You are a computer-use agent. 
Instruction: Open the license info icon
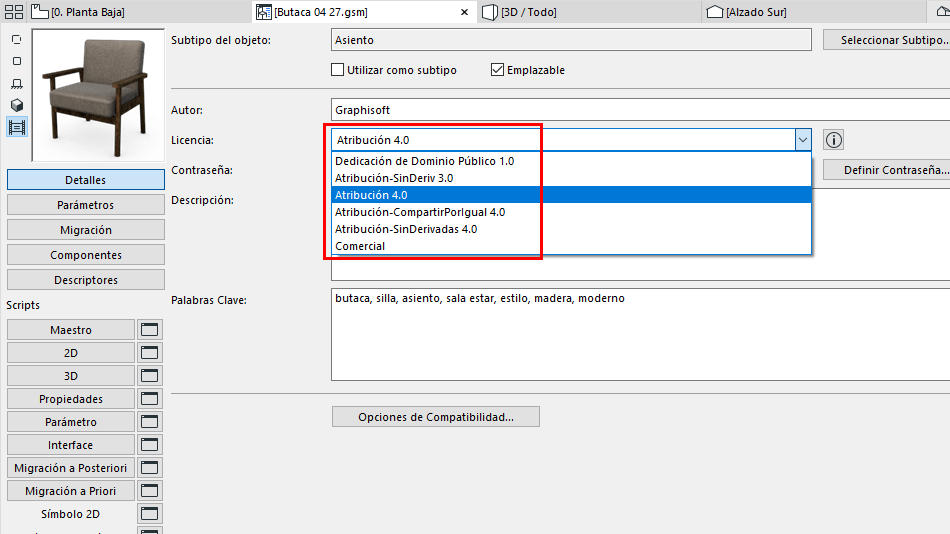pos(834,140)
